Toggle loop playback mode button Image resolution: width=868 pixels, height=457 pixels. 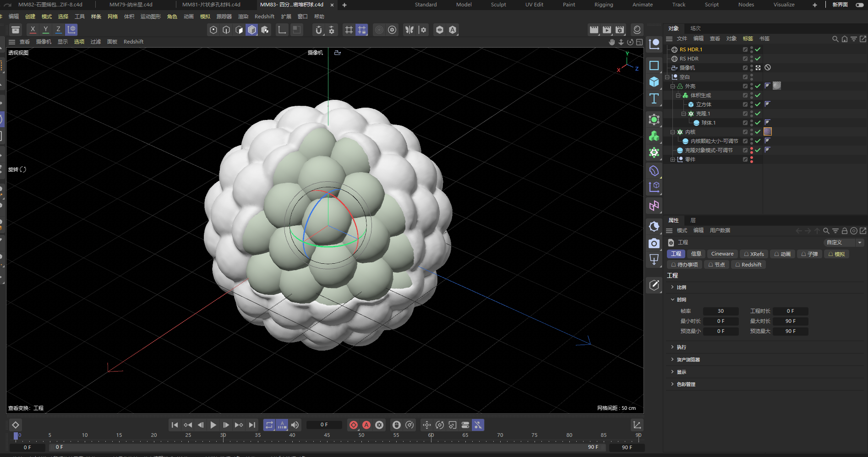tap(269, 425)
